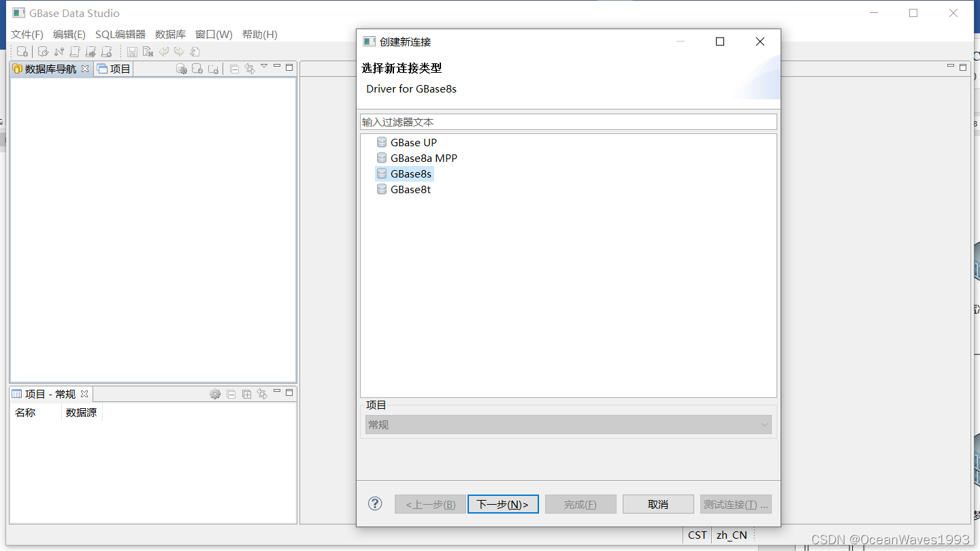Open the navigator panel view menu triangle
Screen dimensions: 980x551
click(x=264, y=66)
